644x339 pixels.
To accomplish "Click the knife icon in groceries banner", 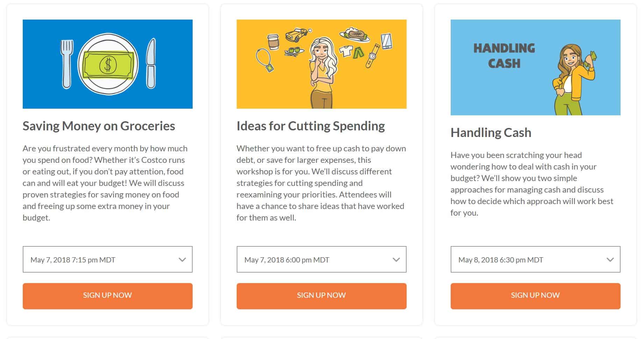I will (151, 63).
